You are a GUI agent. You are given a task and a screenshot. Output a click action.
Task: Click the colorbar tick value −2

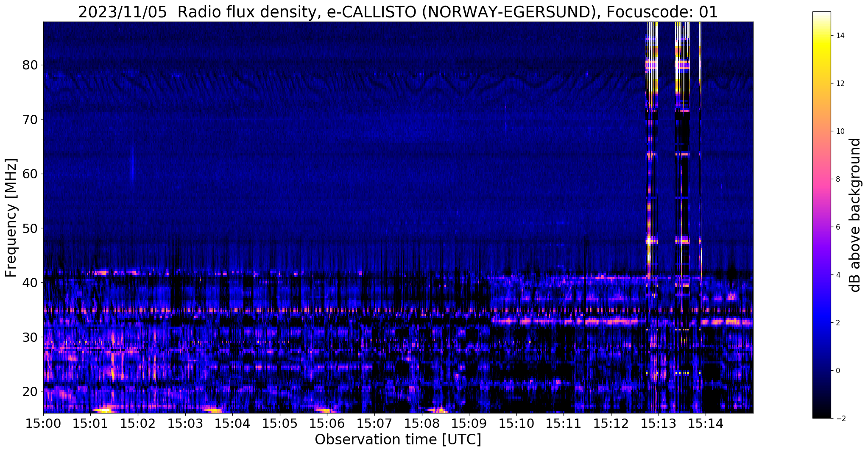tap(840, 419)
